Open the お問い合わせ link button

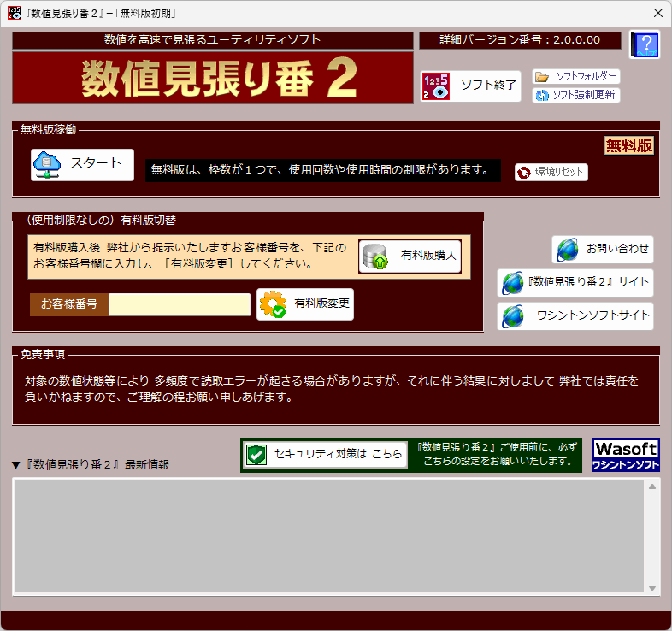pyautogui.click(x=603, y=250)
